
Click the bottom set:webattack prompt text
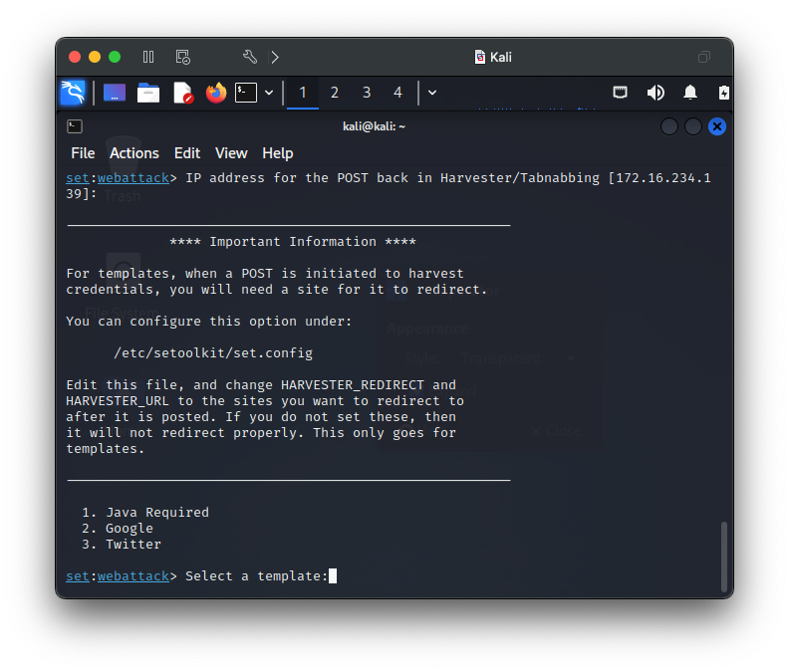(x=122, y=575)
